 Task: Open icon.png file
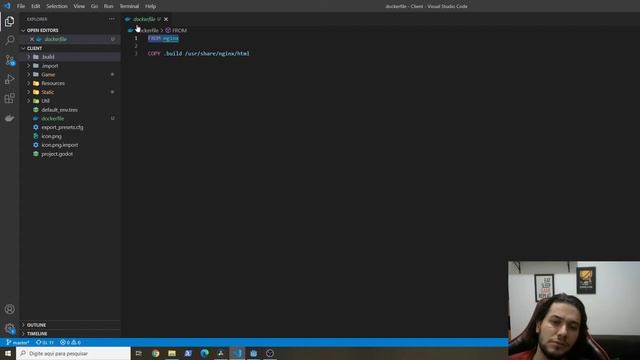pos(51,136)
